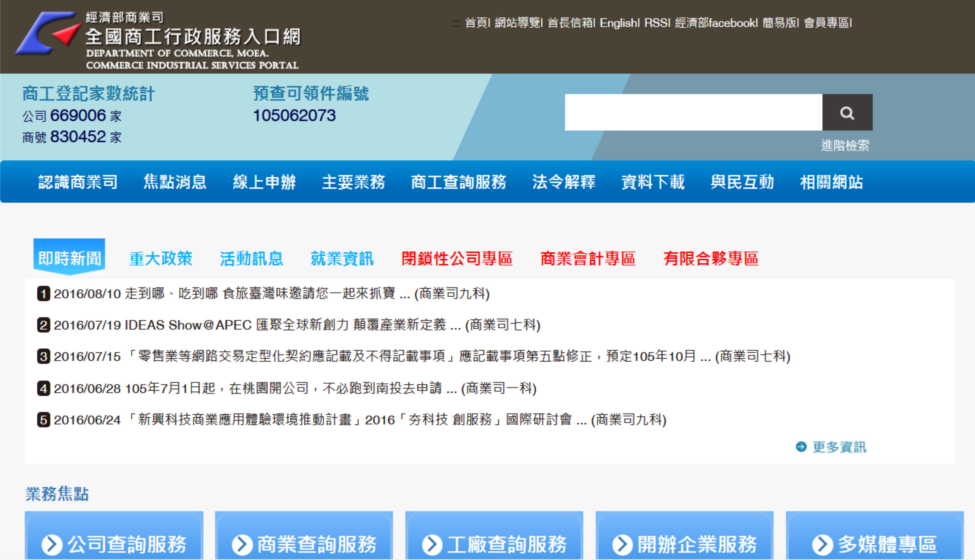Open the 資料下載 menu

[653, 182]
